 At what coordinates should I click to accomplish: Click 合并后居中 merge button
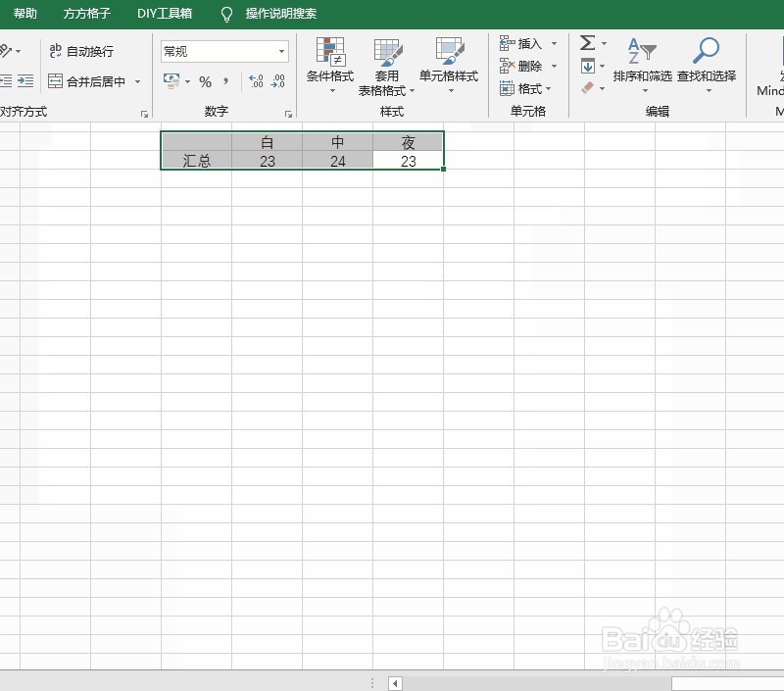click(x=87, y=81)
